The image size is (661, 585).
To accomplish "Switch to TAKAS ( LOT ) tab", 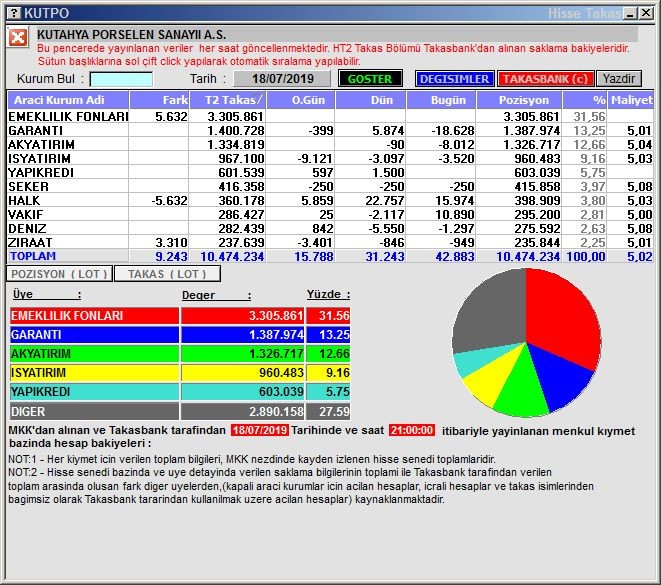I will click(167, 274).
